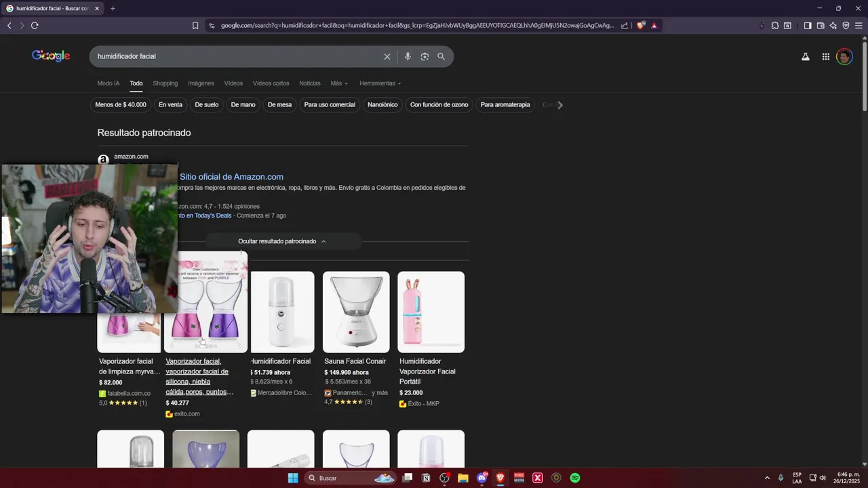Share this page via the share icon
The image size is (868, 488).
click(x=625, y=26)
